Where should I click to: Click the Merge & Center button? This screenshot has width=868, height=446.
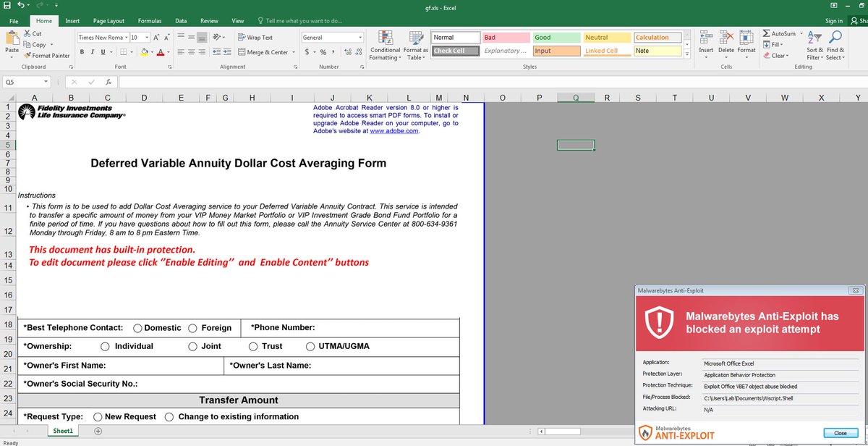click(x=263, y=52)
